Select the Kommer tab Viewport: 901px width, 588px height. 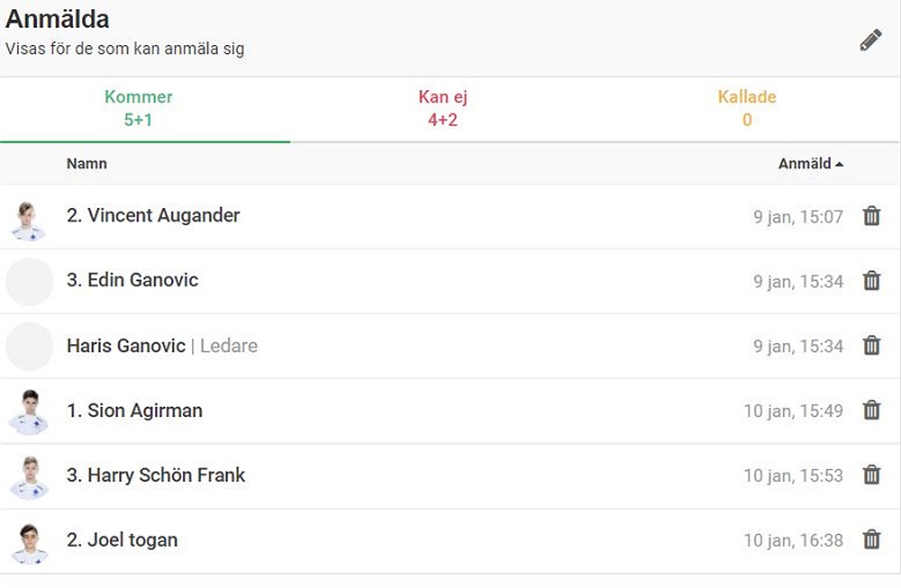click(x=138, y=108)
